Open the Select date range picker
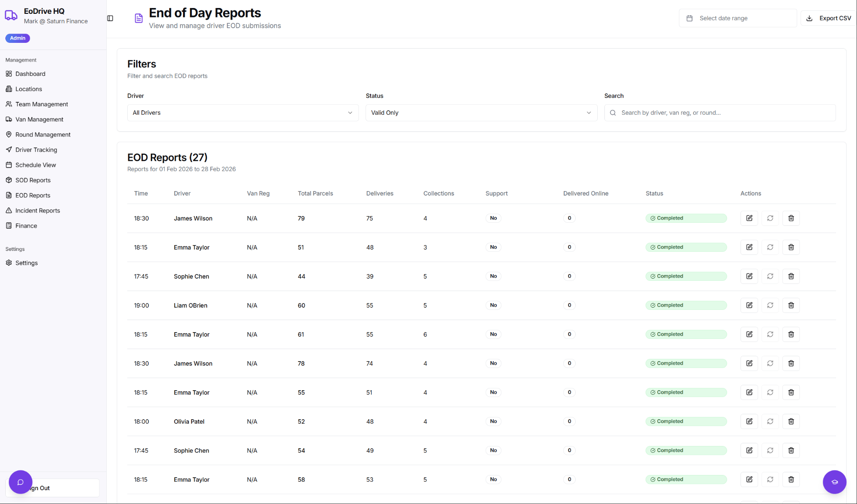This screenshot has width=857, height=504. click(737, 18)
